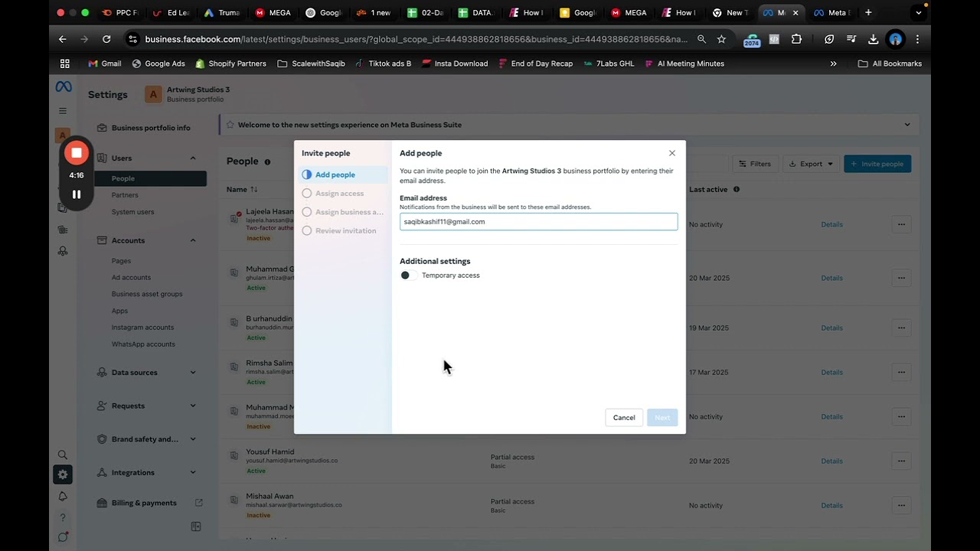Stop the screen recording
Viewport: 980px width, 551px height.
click(77, 152)
